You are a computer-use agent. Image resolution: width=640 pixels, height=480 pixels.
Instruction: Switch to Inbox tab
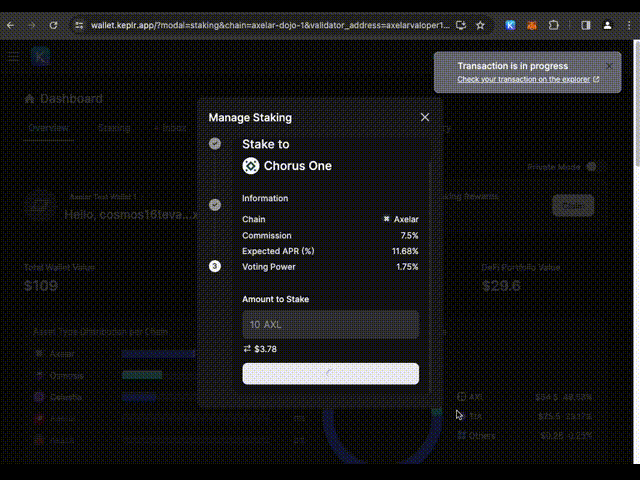click(174, 128)
